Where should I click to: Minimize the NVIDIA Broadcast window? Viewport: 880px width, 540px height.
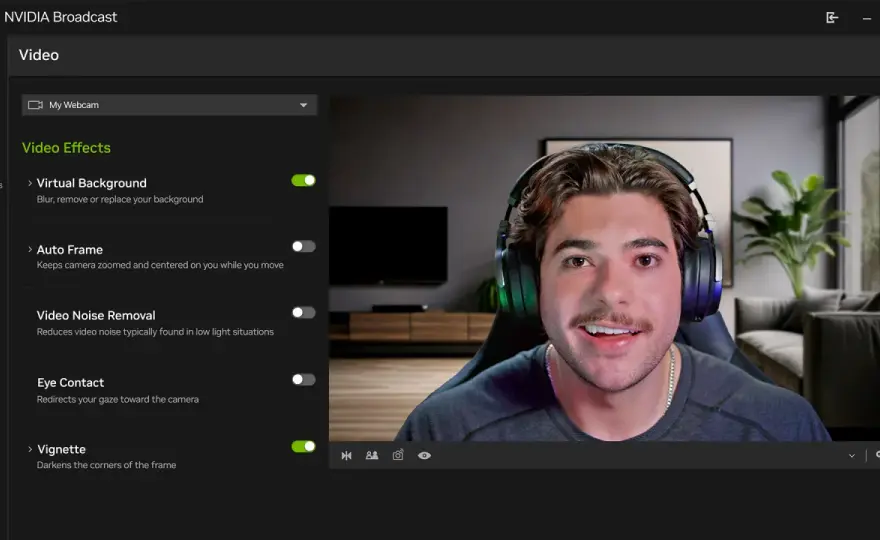[x=867, y=19]
